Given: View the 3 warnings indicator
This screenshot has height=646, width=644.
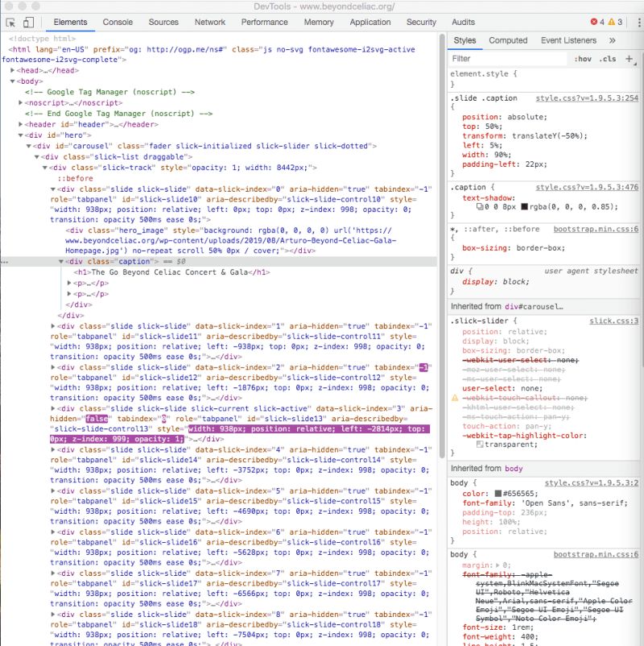Looking at the screenshot, I should tap(614, 23).
